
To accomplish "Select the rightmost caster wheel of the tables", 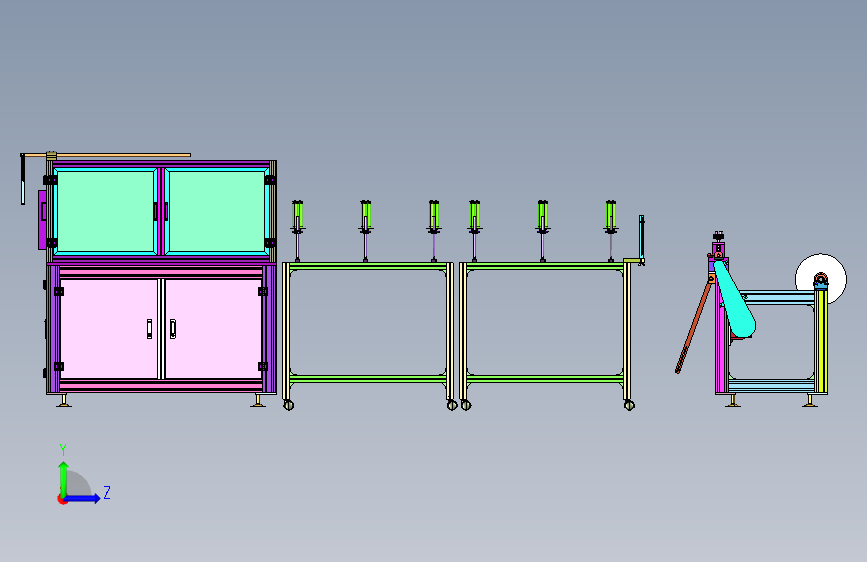I will click(629, 405).
